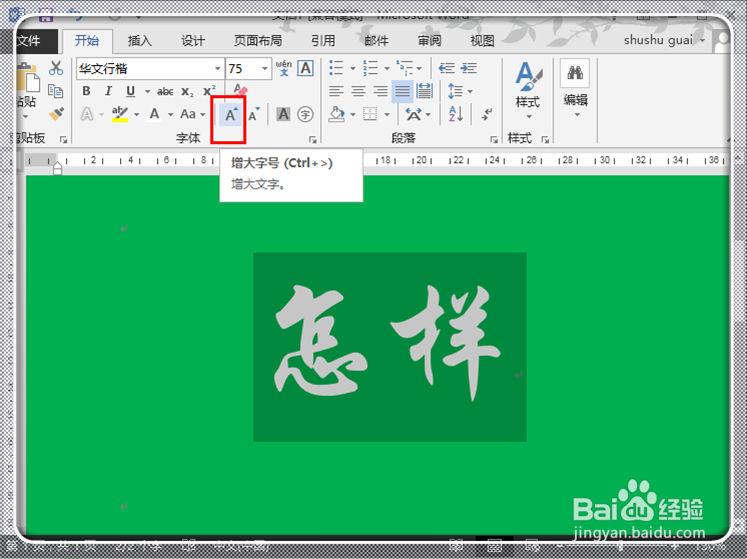Click the Copy icon in clipboard group
747x559 pixels.
point(56,91)
